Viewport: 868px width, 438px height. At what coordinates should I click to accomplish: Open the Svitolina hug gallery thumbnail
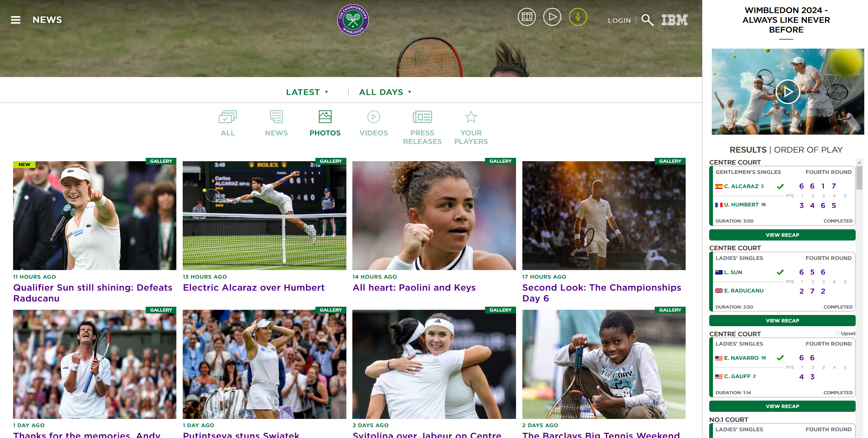point(434,364)
